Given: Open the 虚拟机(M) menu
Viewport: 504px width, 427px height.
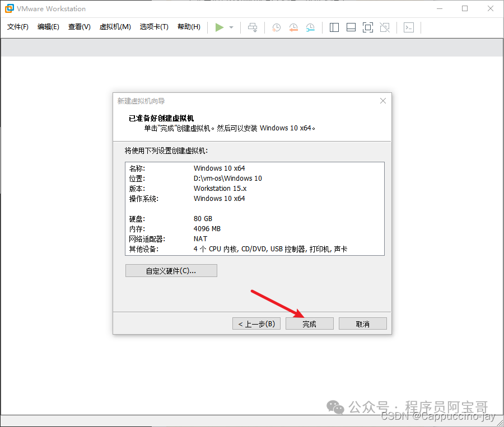Looking at the screenshot, I should click(x=115, y=27).
